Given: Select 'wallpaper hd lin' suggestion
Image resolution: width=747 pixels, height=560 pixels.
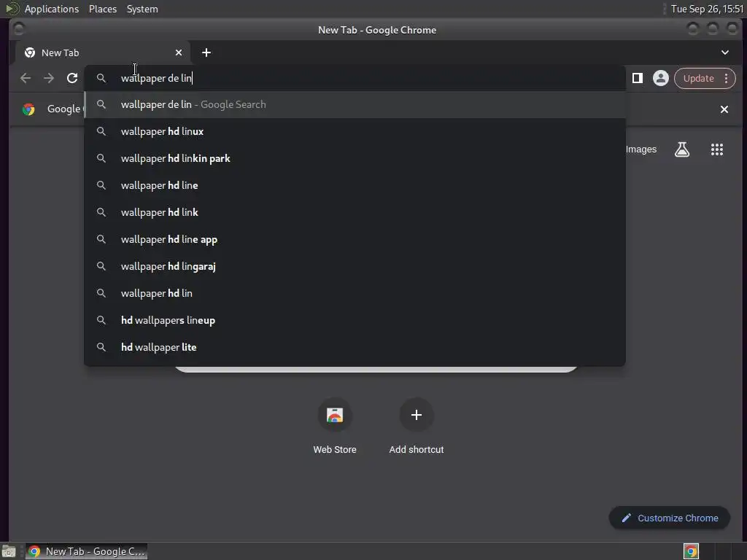Looking at the screenshot, I should pyautogui.click(x=355, y=293).
